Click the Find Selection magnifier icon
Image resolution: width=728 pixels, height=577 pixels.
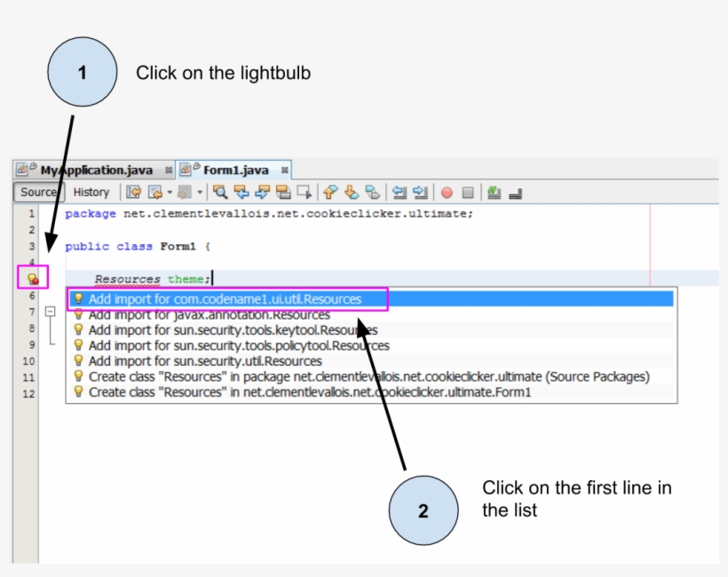click(219, 192)
